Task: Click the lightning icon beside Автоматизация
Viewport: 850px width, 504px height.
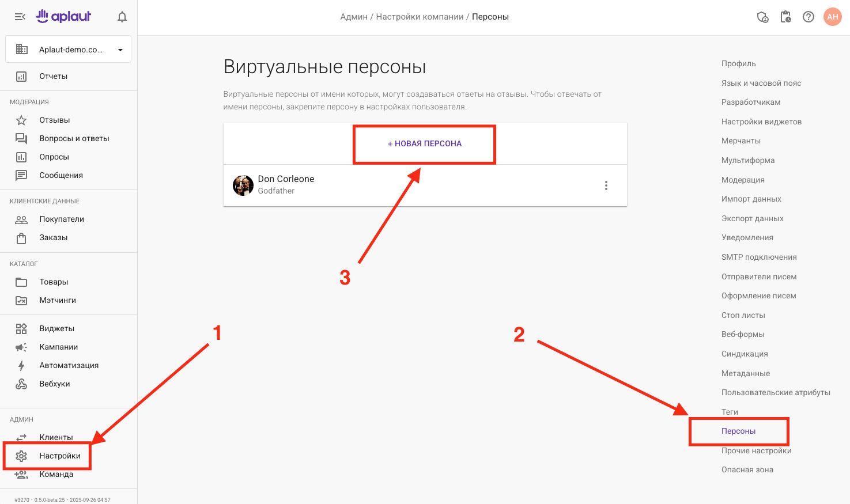Action: point(21,365)
